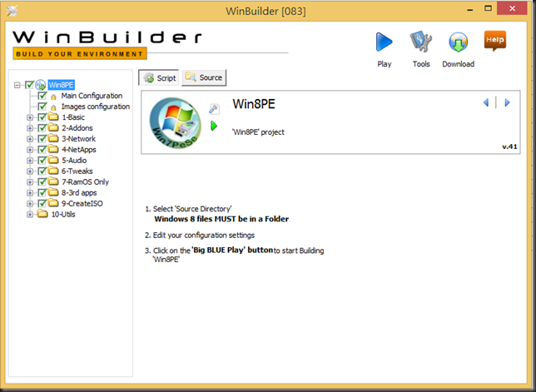The height and width of the screenshot is (392, 536).
Task: Click the 9-CreateISO folder icon
Action: tap(53, 203)
